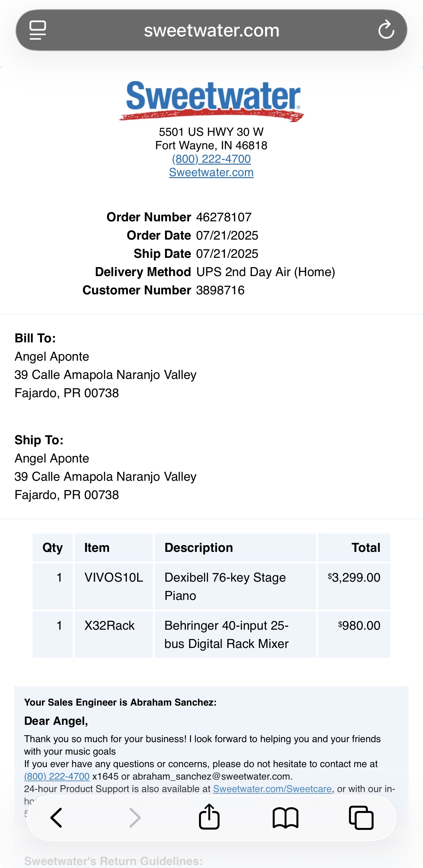Go back with the back arrow
Screen dimensions: 423x868
56,817
